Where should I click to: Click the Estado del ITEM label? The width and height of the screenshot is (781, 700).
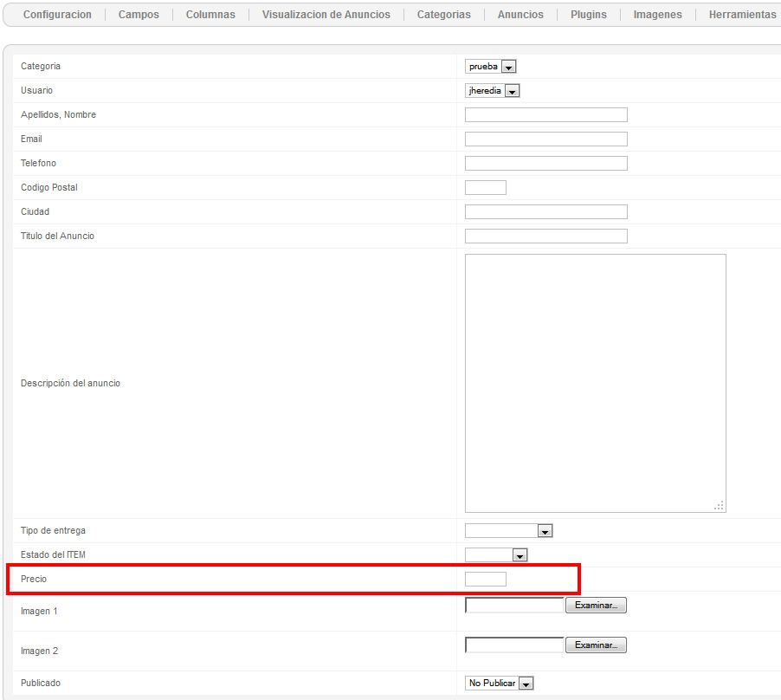(x=53, y=554)
